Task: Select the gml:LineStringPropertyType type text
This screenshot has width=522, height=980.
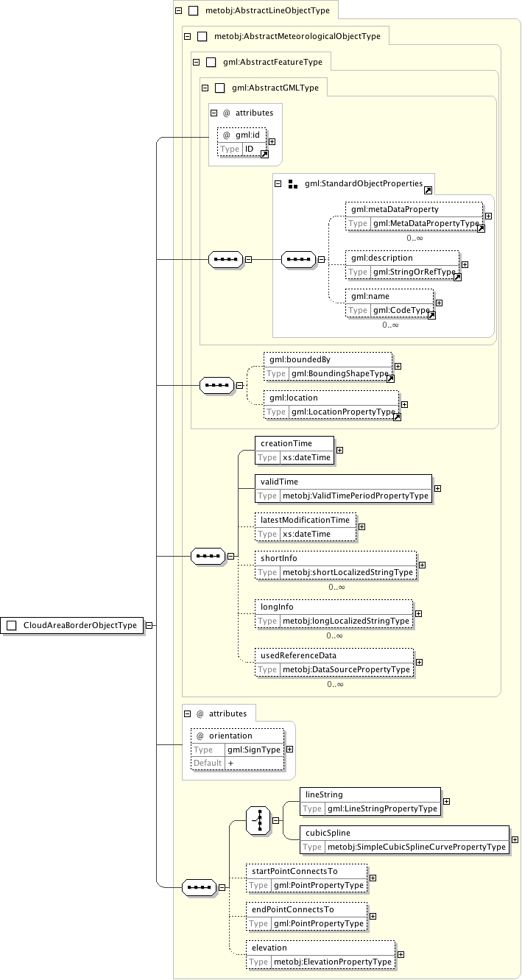Action: pos(382,808)
